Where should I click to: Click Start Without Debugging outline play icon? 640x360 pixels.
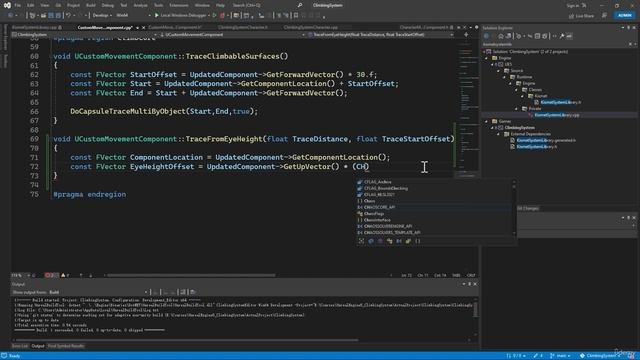pos(214,16)
